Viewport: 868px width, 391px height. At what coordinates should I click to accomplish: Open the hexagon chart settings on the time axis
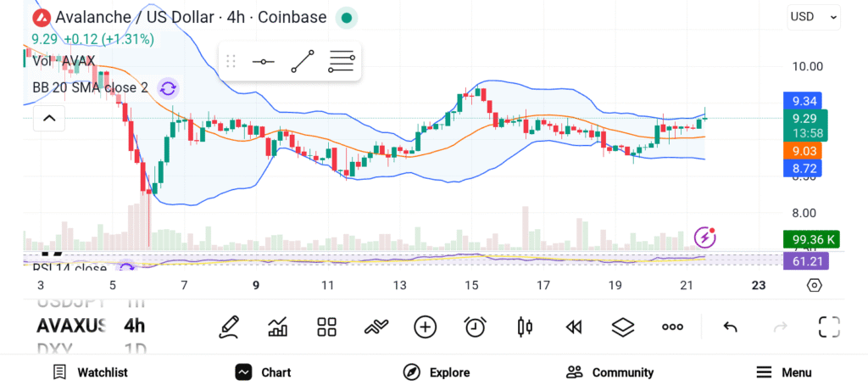pos(814,285)
